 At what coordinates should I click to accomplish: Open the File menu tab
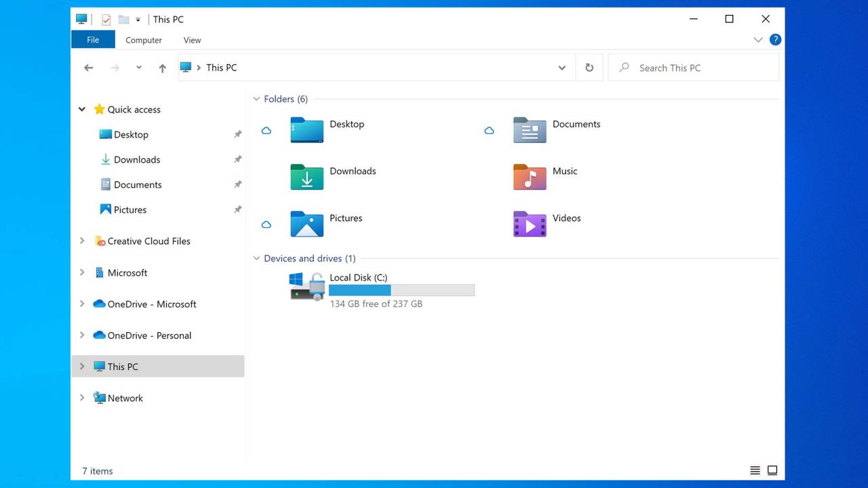[93, 40]
